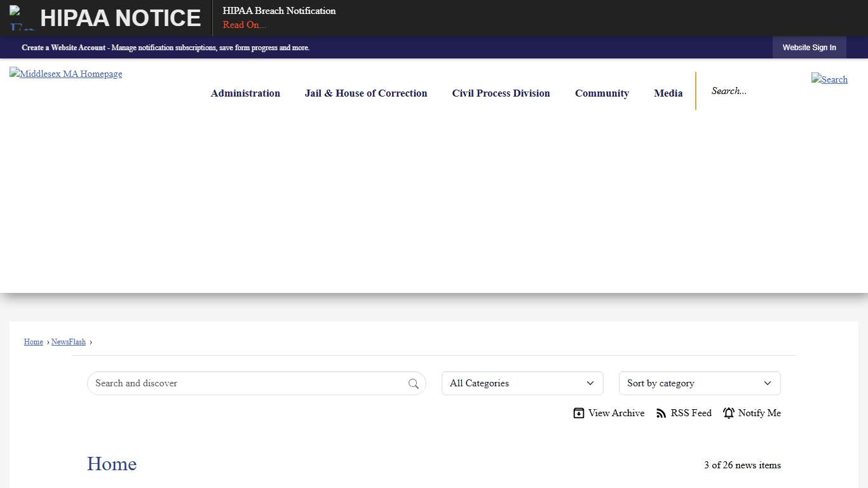Focus the Search and discover field
The height and width of the screenshot is (488, 868).
pyautogui.click(x=248, y=383)
